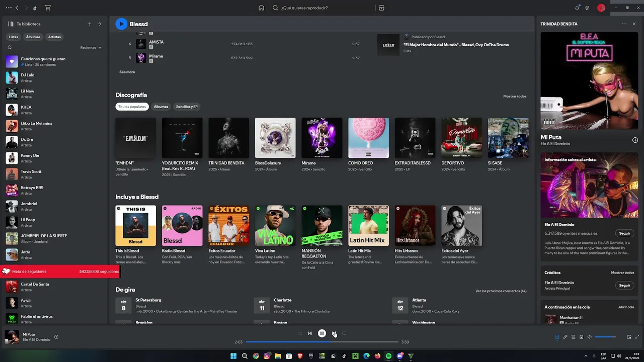Filter library by Álbumes chip
644x362 pixels.
click(x=33, y=37)
